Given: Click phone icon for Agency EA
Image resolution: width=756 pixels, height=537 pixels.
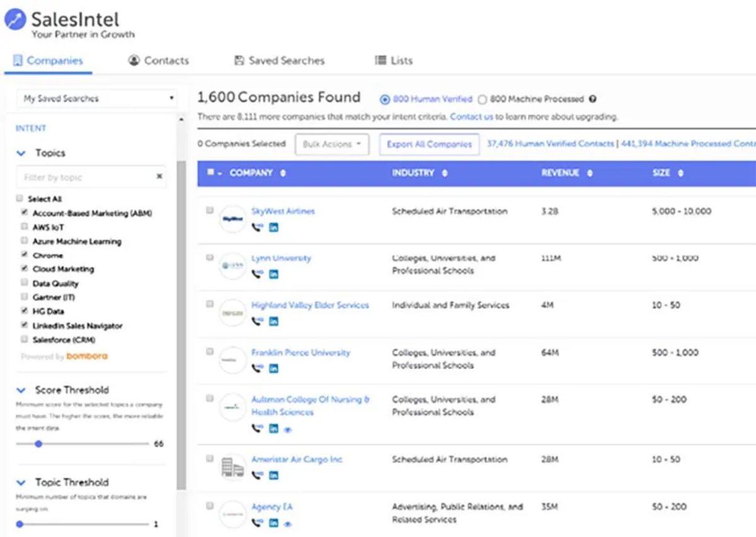Looking at the screenshot, I should tap(257, 523).
